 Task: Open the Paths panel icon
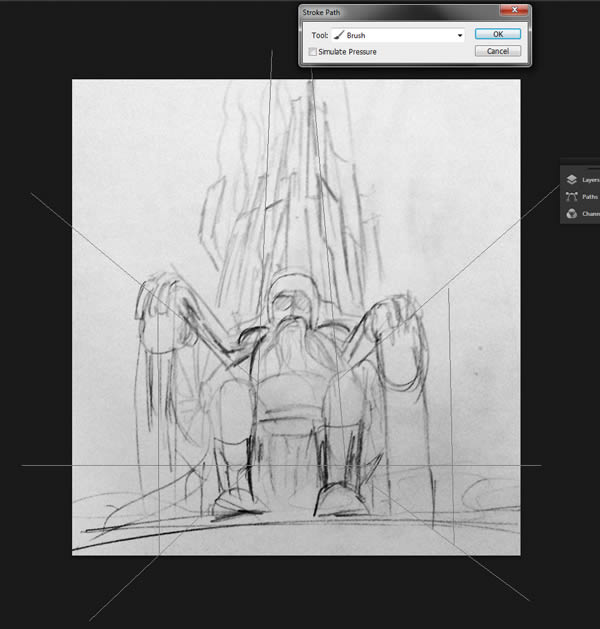pyautogui.click(x=572, y=197)
